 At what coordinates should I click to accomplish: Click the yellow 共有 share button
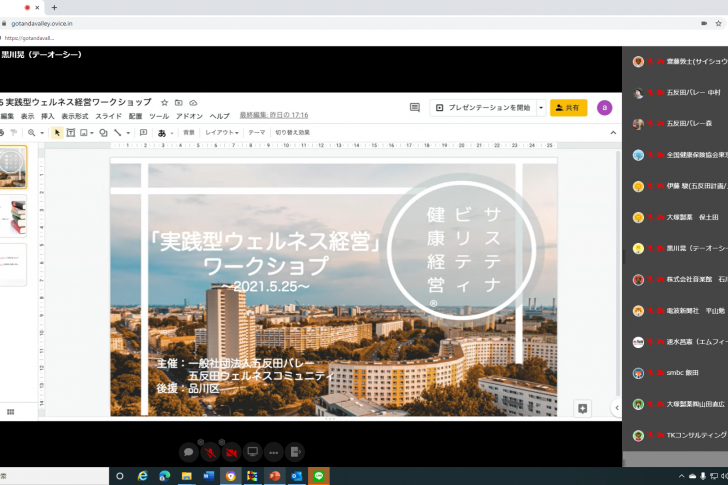(x=568, y=107)
